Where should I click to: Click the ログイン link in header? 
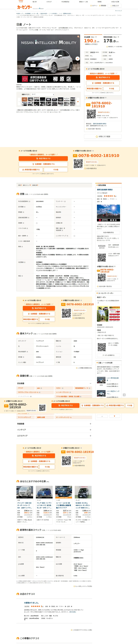point(94,5)
